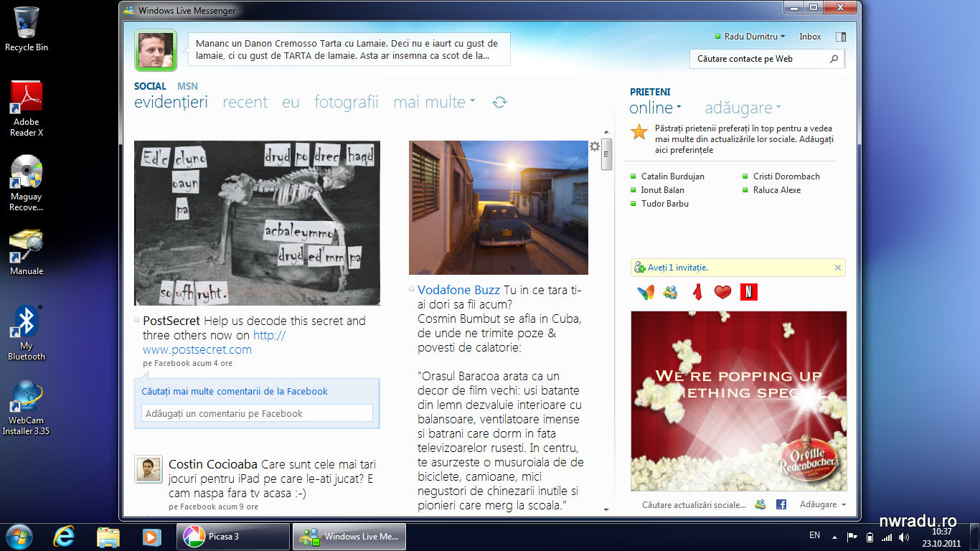Open Windows Explorer folder on taskbar

pyautogui.click(x=108, y=537)
